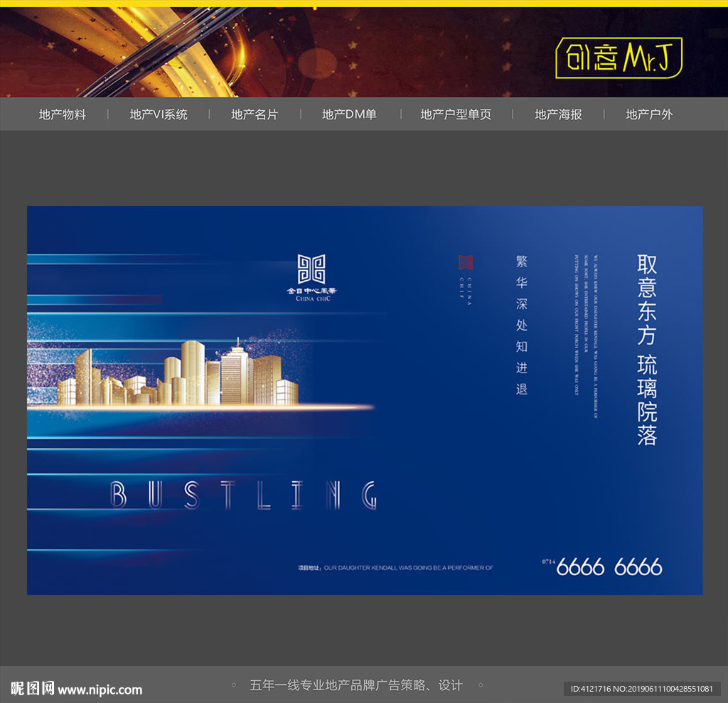The image size is (728, 703).
Task: Click the www.nipic.com link in footer
Action: coord(100,690)
